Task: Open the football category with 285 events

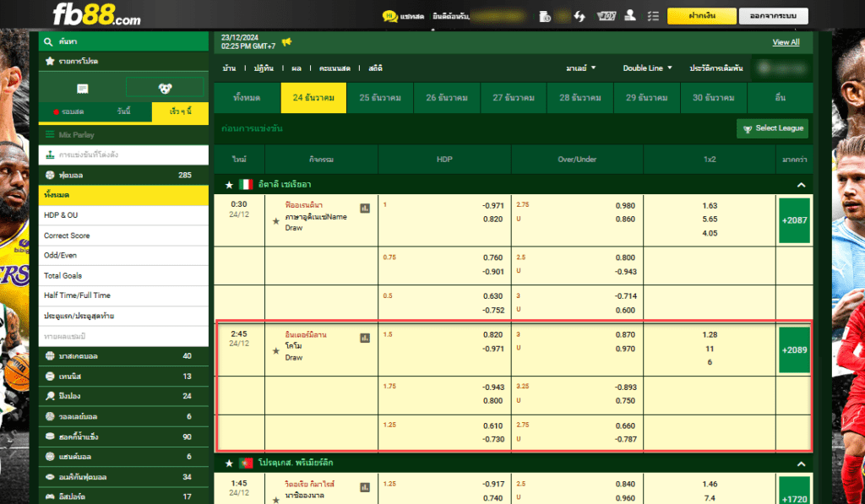Action: click(x=123, y=175)
